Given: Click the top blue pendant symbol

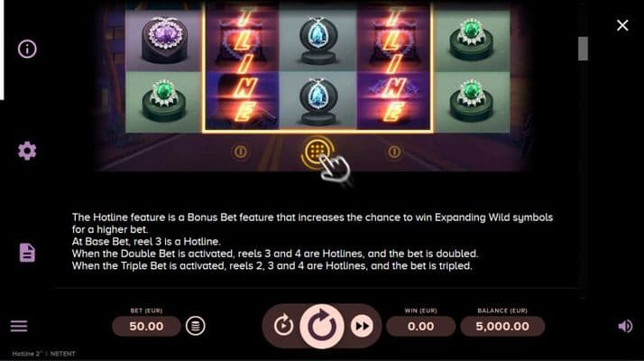Looking at the screenshot, I should 318,40.
